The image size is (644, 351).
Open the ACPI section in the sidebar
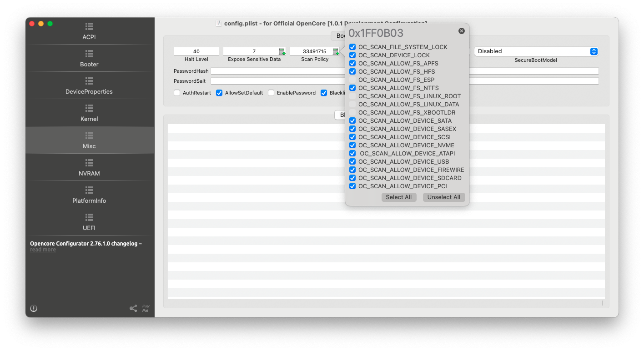pyautogui.click(x=89, y=31)
